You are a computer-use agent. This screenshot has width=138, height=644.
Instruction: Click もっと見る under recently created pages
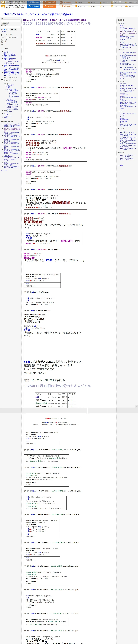point(4,170)
